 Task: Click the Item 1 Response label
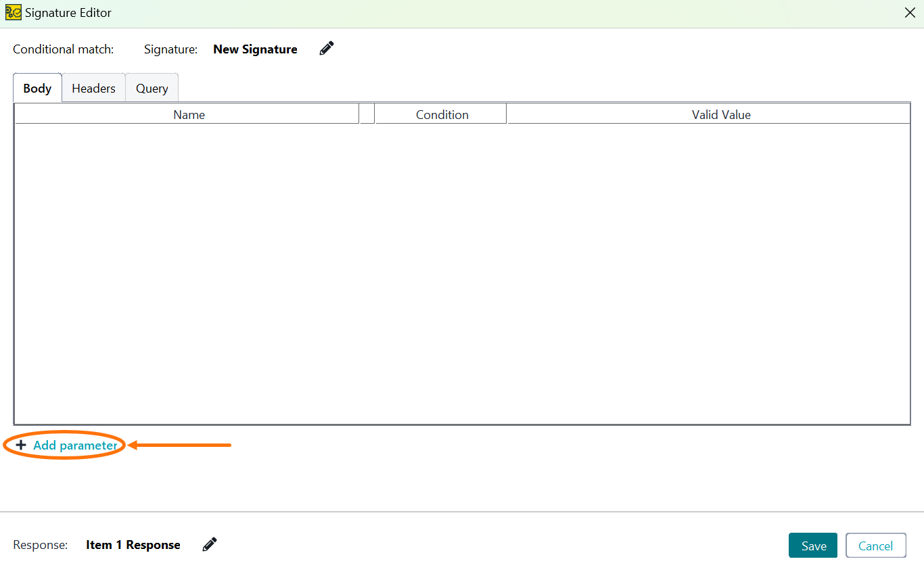[x=133, y=544]
